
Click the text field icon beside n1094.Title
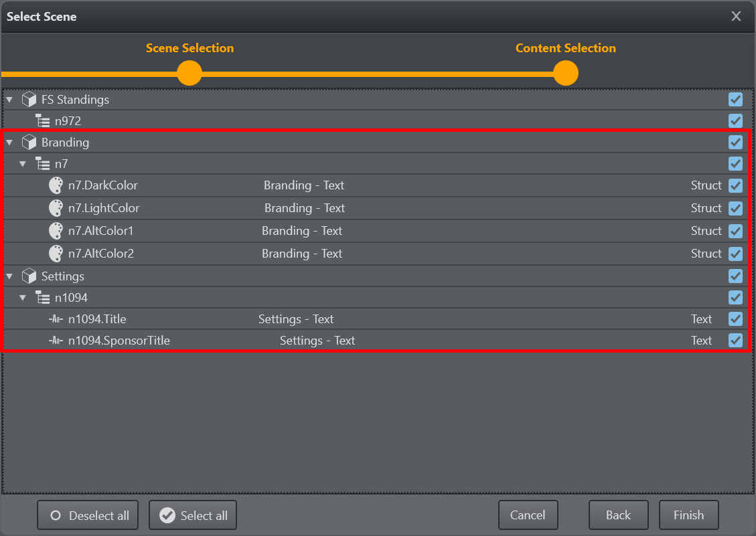pos(56,319)
